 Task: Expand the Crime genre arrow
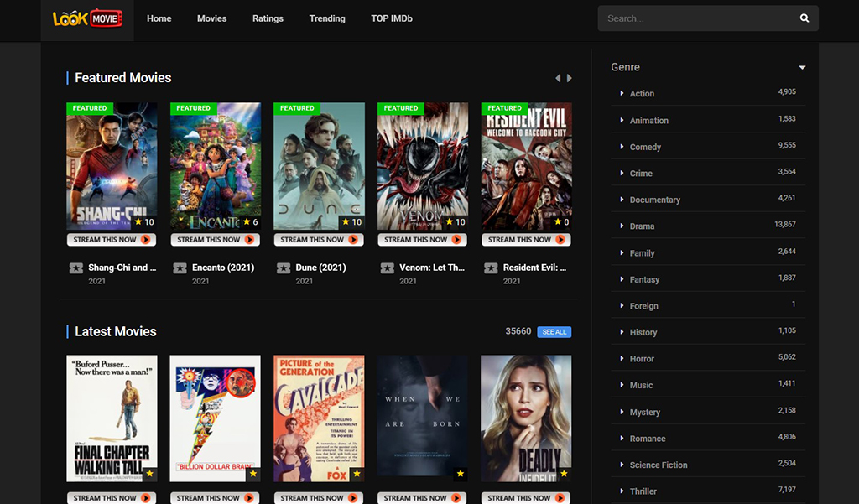[x=622, y=173]
